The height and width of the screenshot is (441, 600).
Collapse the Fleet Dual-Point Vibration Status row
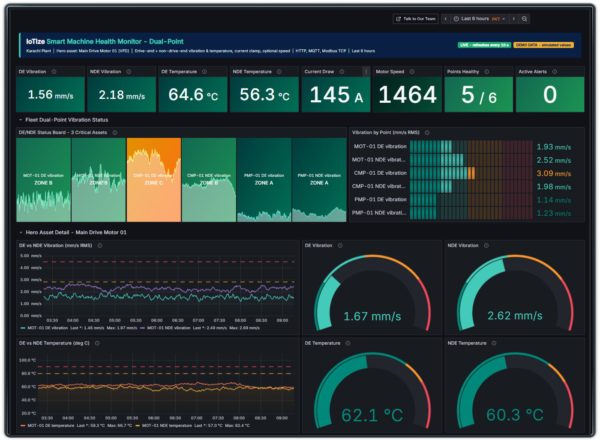tap(20, 120)
